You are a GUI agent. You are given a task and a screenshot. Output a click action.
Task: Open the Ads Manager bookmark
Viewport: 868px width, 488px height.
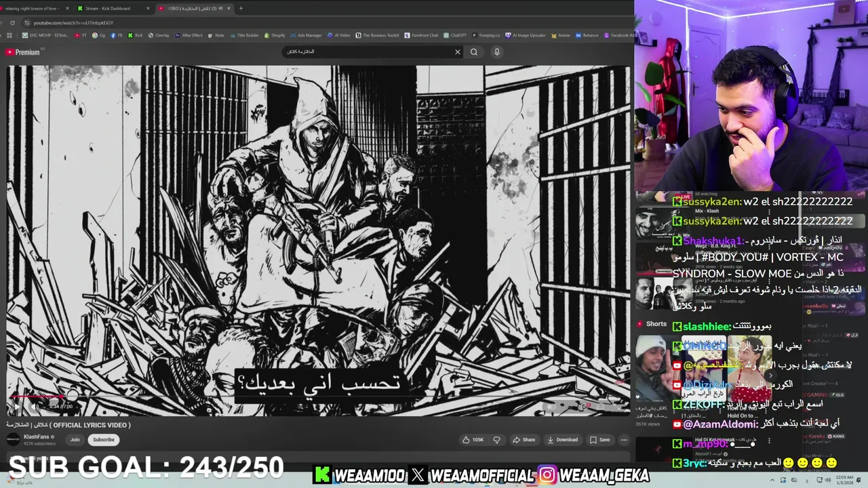coord(307,35)
